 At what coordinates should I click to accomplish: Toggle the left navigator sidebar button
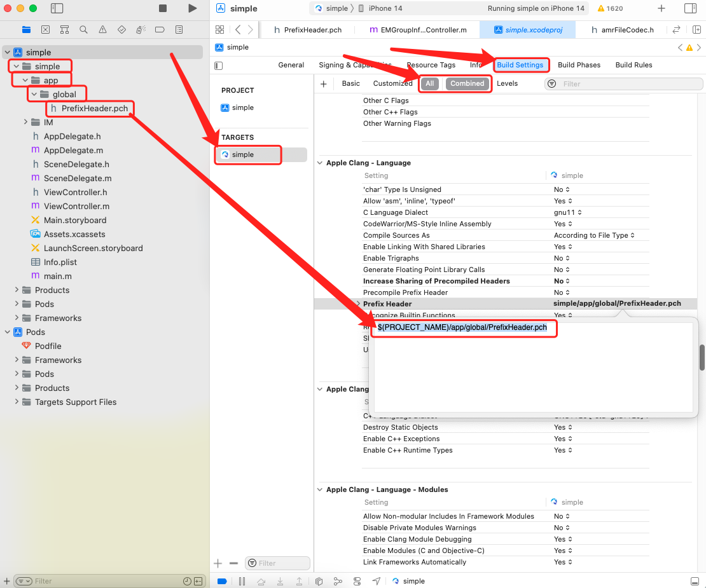click(57, 8)
